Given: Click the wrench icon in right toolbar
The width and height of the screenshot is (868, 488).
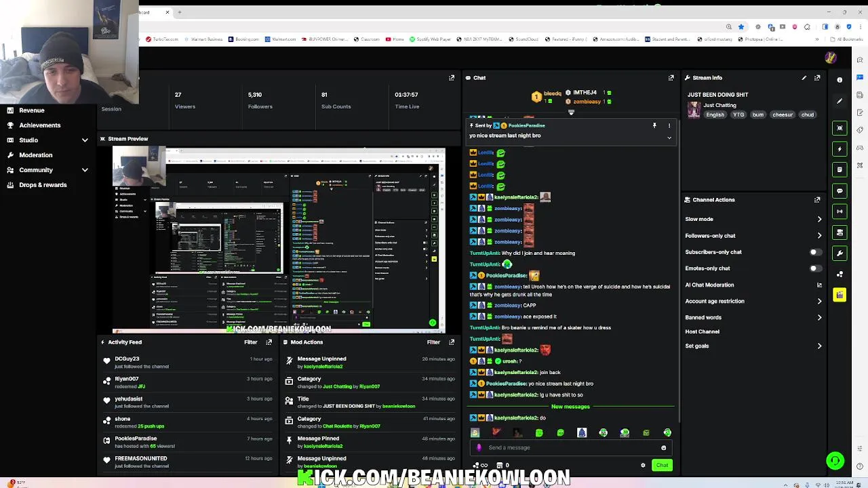Looking at the screenshot, I should pos(840,253).
